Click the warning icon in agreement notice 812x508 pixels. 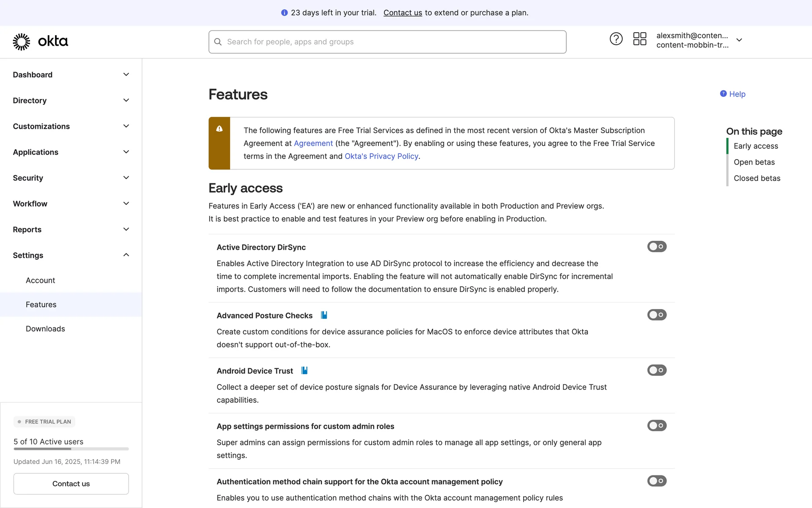point(219,129)
